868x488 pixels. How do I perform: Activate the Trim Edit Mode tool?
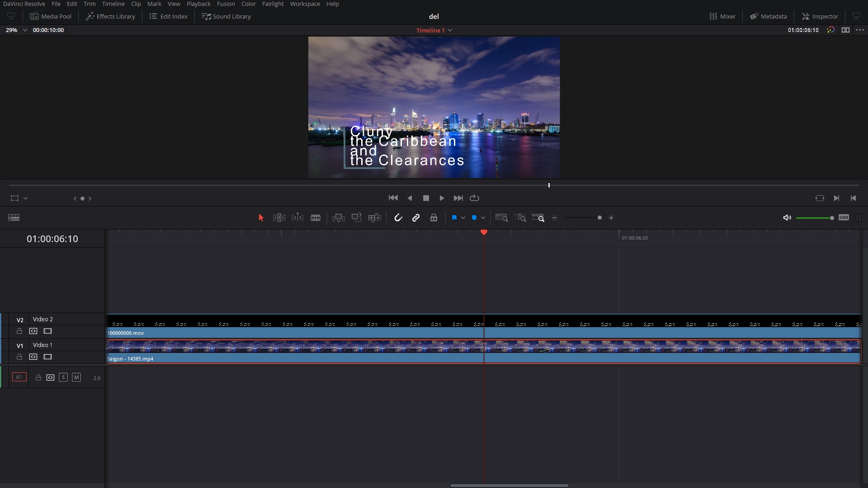pos(279,218)
